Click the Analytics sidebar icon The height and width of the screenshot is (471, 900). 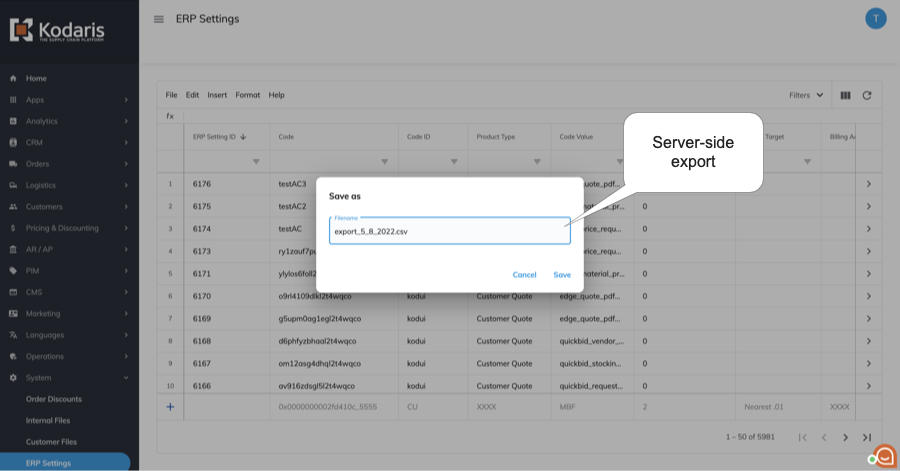(x=13, y=121)
